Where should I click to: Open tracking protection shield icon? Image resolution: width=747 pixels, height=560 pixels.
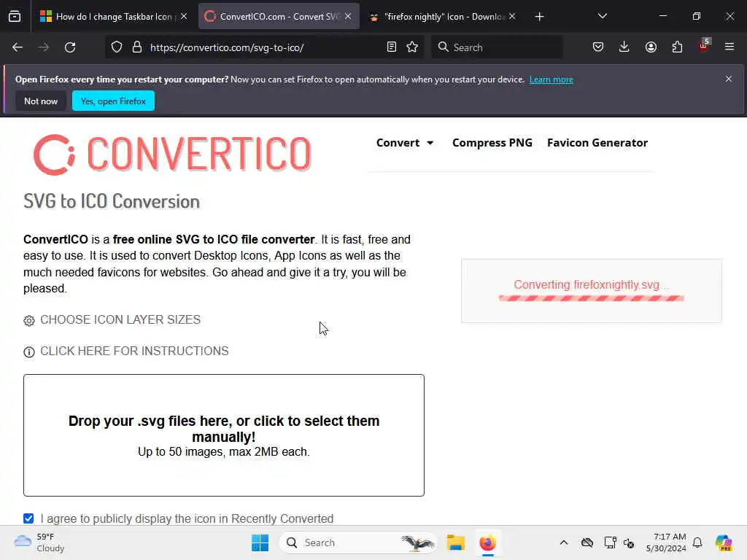[117, 47]
